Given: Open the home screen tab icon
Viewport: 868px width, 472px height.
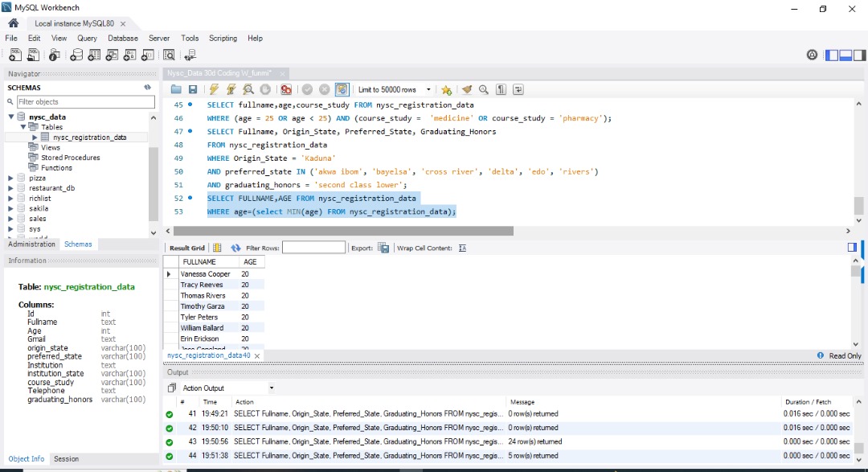Looking at the screenshot, I should (14, 23).
